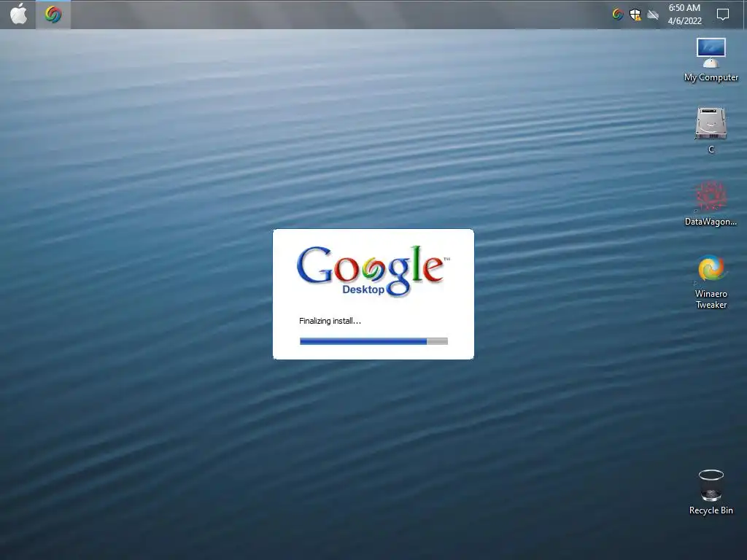Click the disconnected network tray icon
Viewport: 747px width, 560px height.
[x=653, y=15]
